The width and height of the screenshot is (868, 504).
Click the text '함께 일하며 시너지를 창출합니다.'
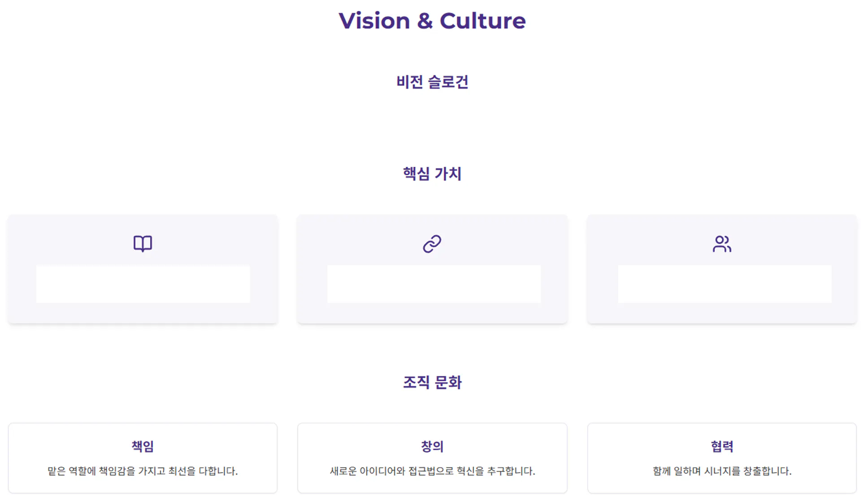722,471
